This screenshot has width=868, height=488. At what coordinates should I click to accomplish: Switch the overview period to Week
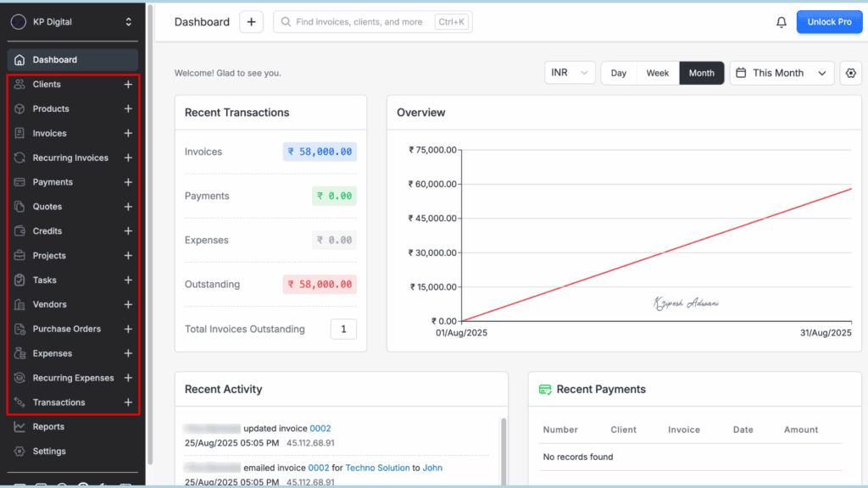[657, 73]
